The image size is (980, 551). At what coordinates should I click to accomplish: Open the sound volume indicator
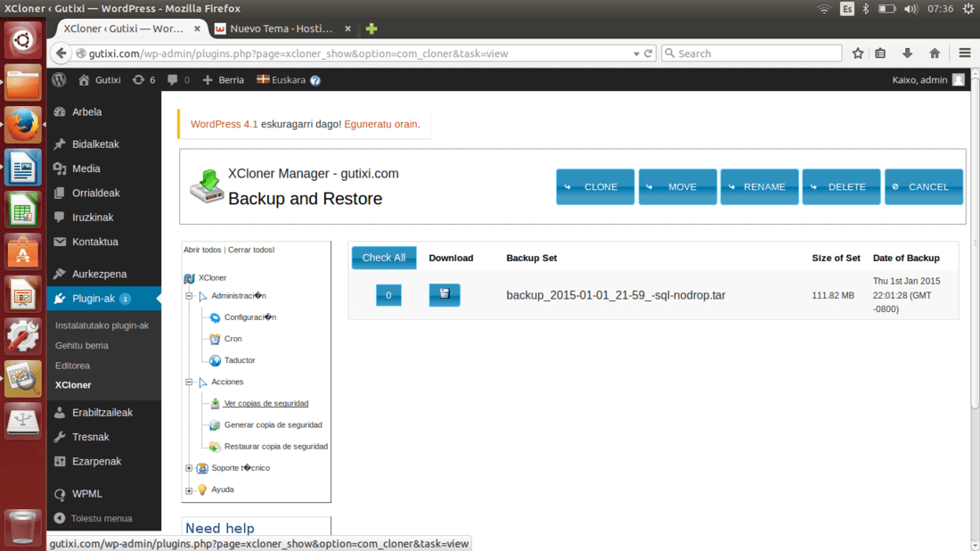pyautogui.click(x=911, y=9)
